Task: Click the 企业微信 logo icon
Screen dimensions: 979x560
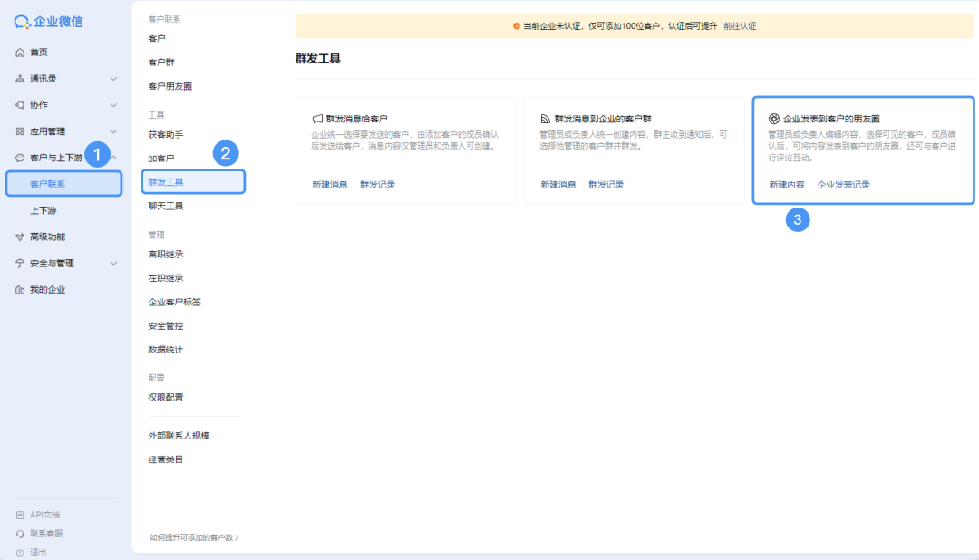Action: coord(23,22)
